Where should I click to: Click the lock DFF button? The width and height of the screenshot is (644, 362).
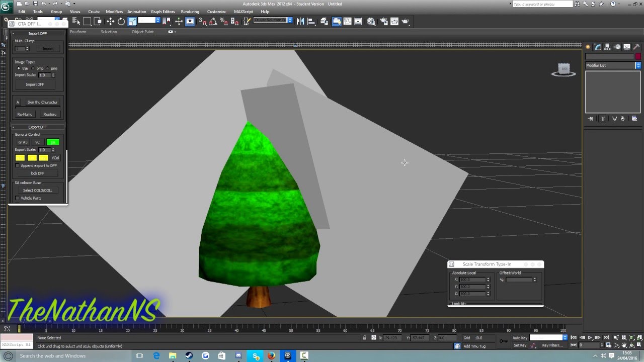click(x=38, y=173)
